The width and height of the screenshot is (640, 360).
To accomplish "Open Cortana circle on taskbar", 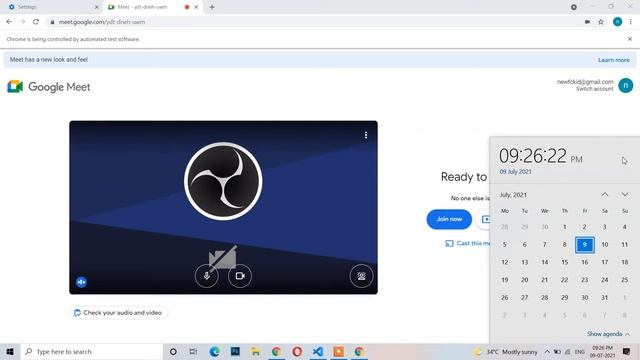I will point(173,351).
